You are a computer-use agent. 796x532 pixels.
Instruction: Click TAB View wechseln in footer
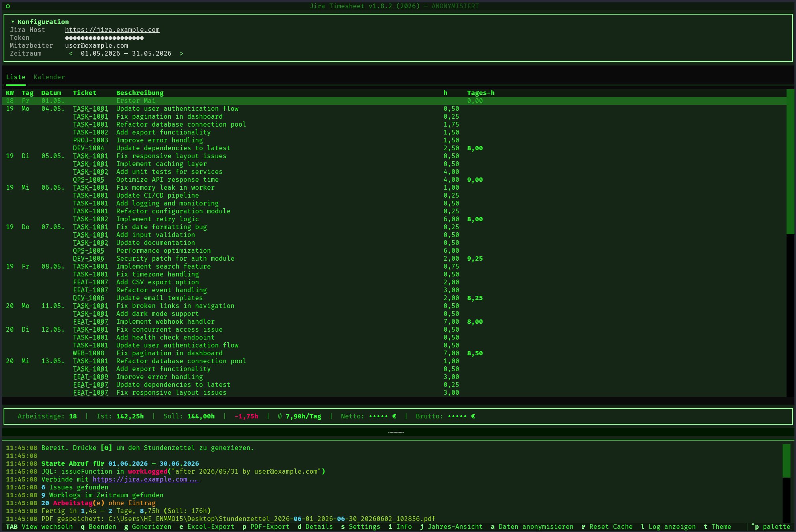39,526
